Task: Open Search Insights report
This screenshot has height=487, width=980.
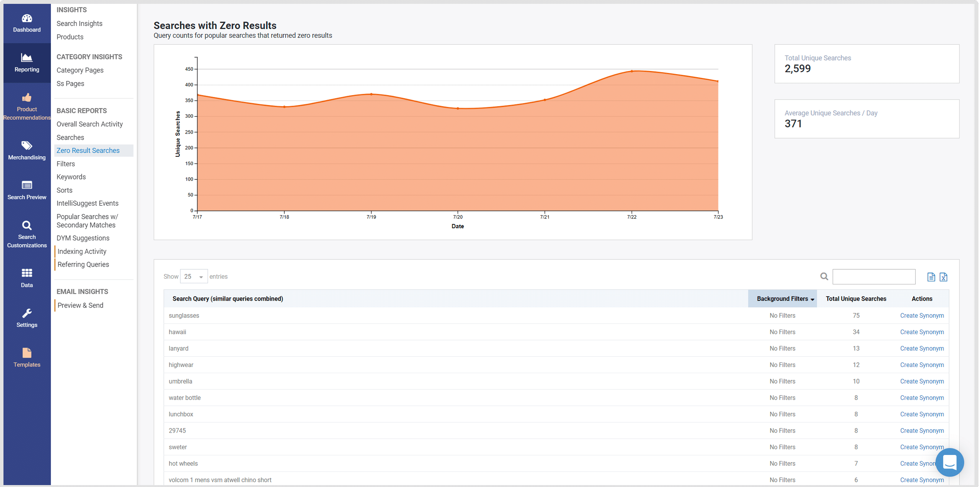Action: (79, 24)
